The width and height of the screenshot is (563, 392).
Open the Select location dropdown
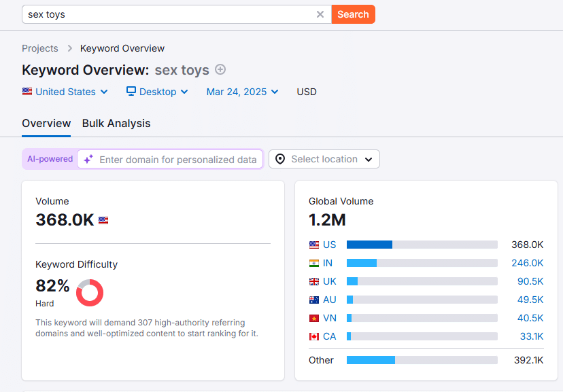[324, 159]
